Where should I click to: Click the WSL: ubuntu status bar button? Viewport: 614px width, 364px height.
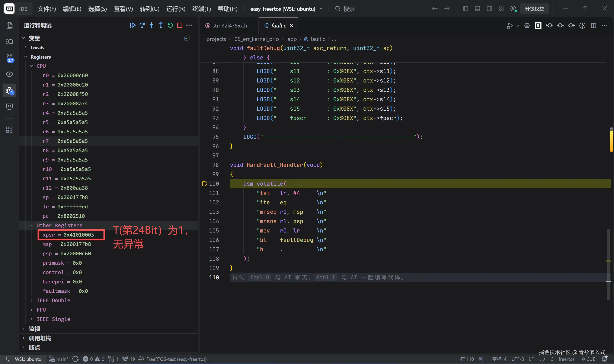point(23,359)
